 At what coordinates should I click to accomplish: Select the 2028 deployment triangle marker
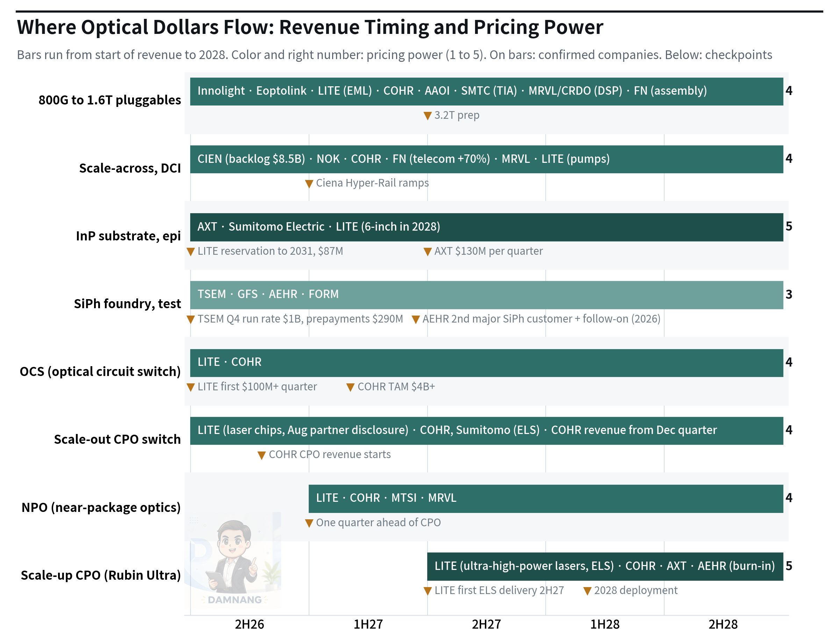pyautogui.click(x=587, y=591)
